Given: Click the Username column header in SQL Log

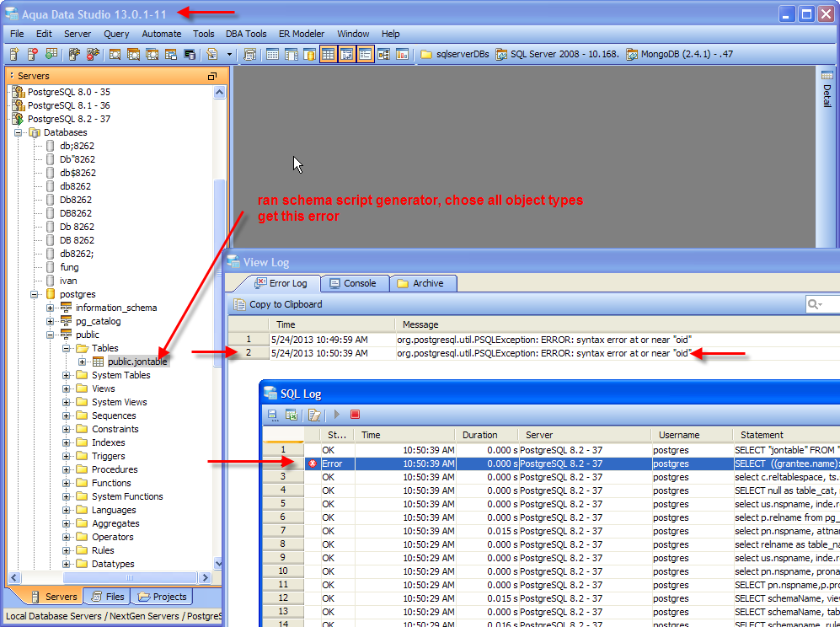Looking at the screenshot, I should tap(693, 435).
